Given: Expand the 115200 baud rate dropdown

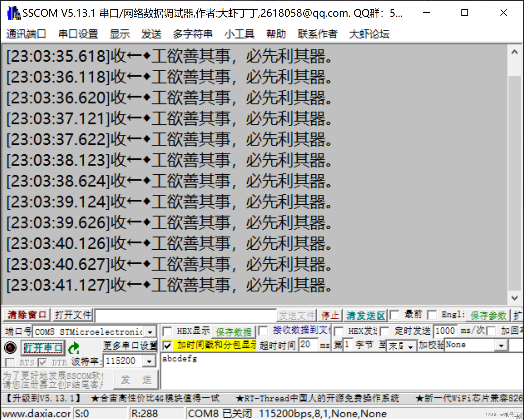Looking at the screenshot, I should click(x=149, y=361).
